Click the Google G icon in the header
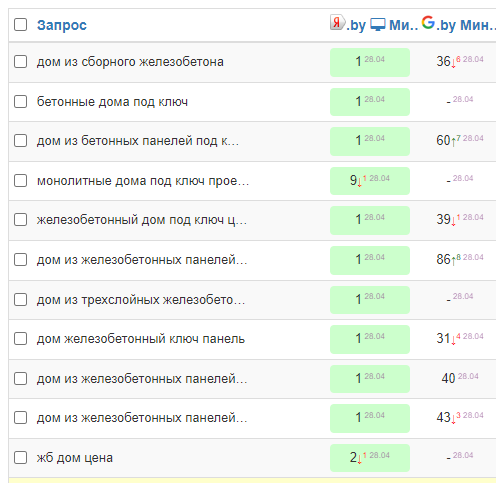Screen dimensions: 496x483 tap(428, 23)
